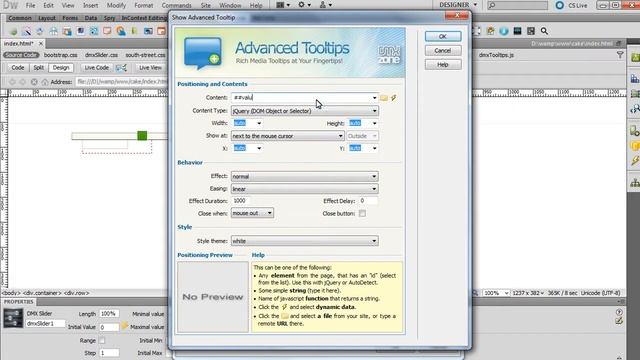Image resolution: width=640 pixels, height=360 pixels.
Task: Open the Easing dropdown
Action: click(x=304, y=189)
